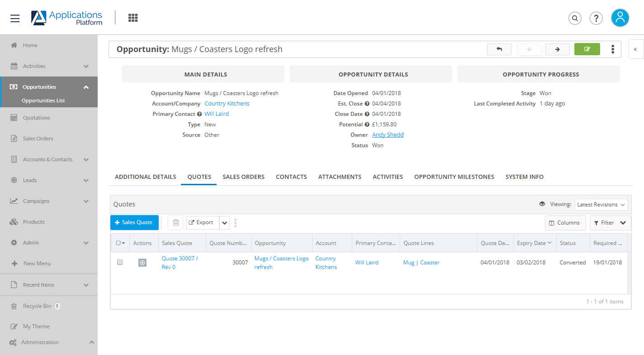Switch to the Contacts tab
The image size is (644, 355).
point(292,177)
